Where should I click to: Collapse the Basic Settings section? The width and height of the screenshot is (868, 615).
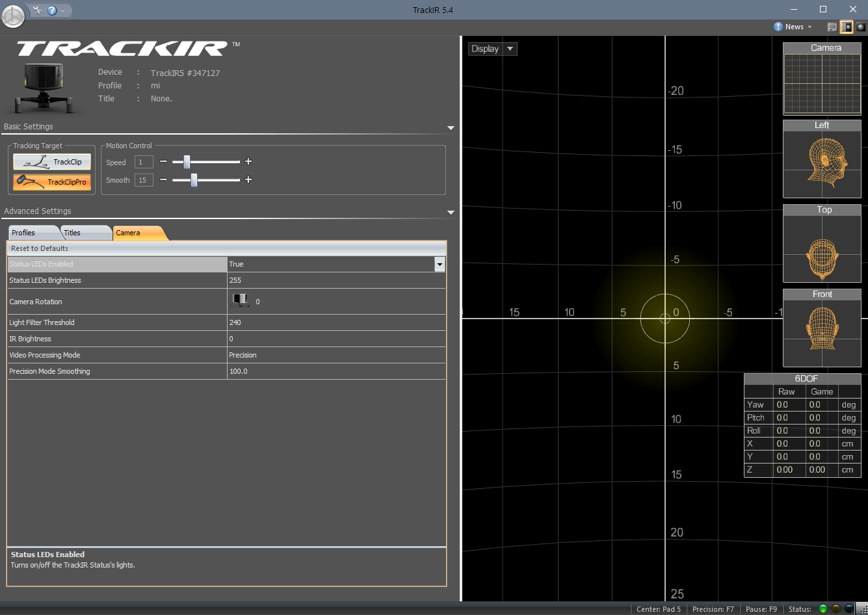451,128
